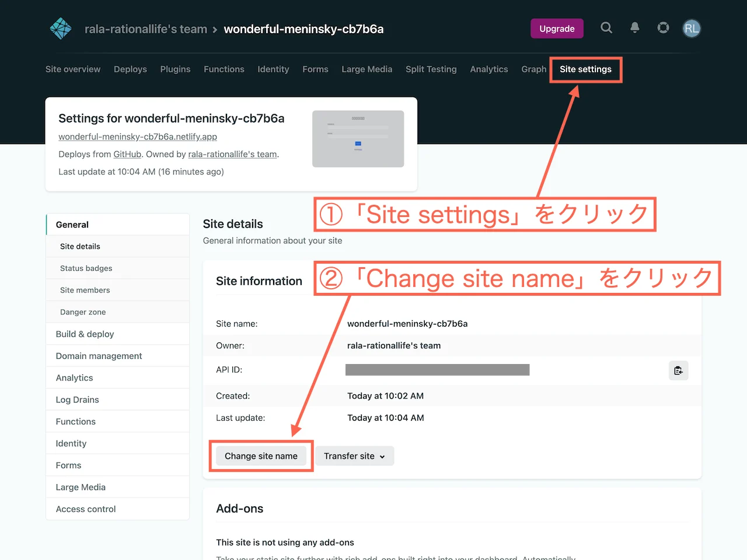Image resolution: width=747 pixels, height=560 pixels.
Task: Select Status badges in sidebar
Action: pyautogui.click(x=118, y=268)
